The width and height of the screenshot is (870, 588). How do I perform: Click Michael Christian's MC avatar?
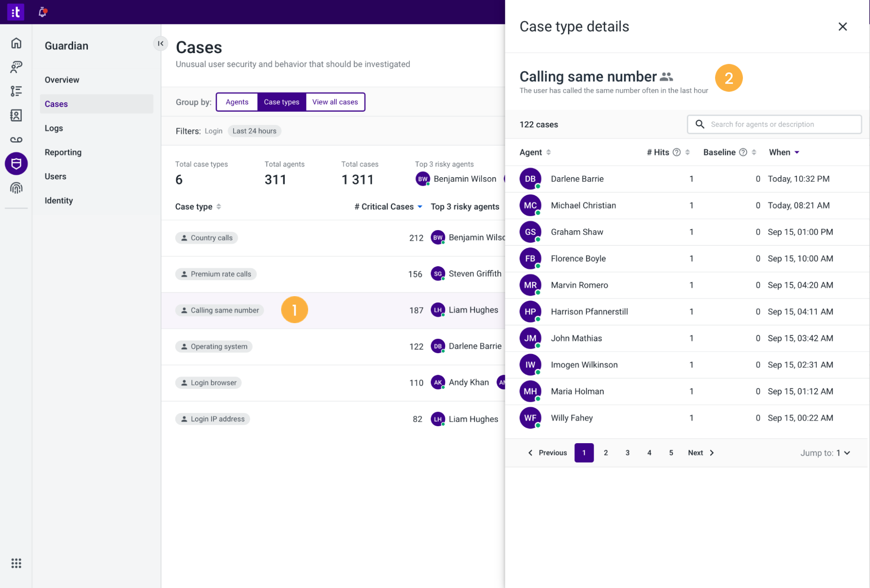(x=530, y=205)
